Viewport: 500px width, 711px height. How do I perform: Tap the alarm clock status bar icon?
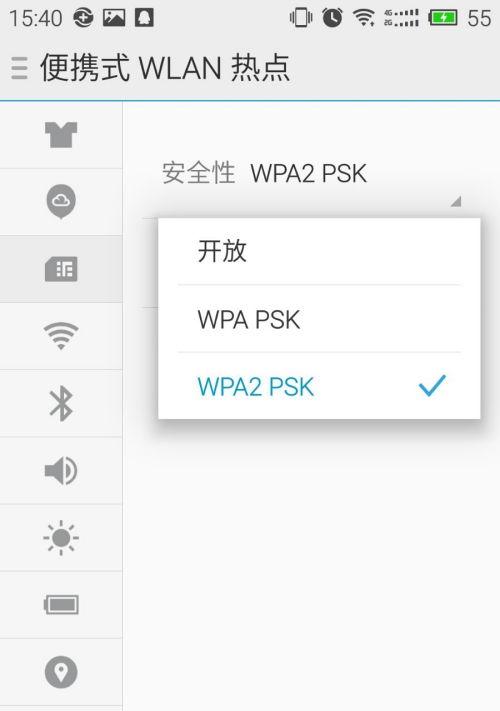pos(332,18)
